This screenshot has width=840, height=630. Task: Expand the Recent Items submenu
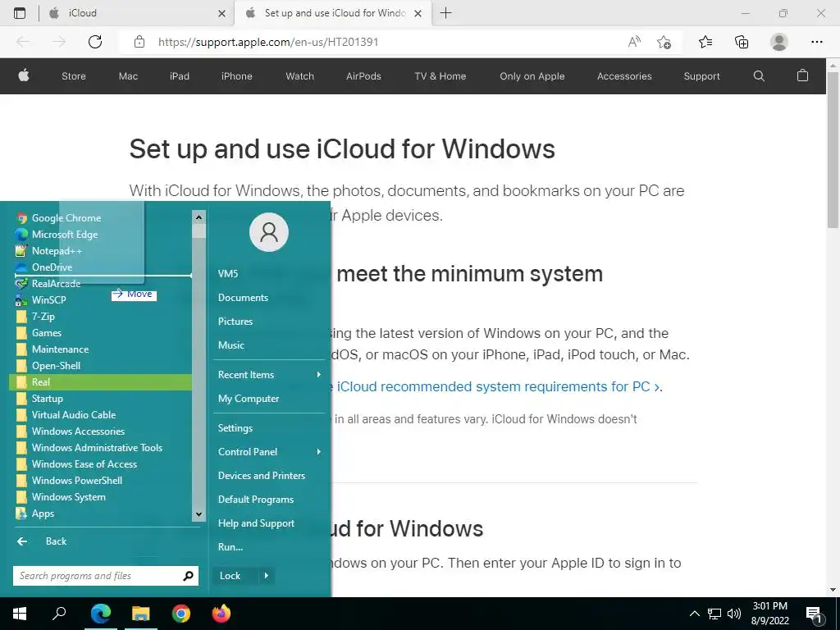[269, 374]
